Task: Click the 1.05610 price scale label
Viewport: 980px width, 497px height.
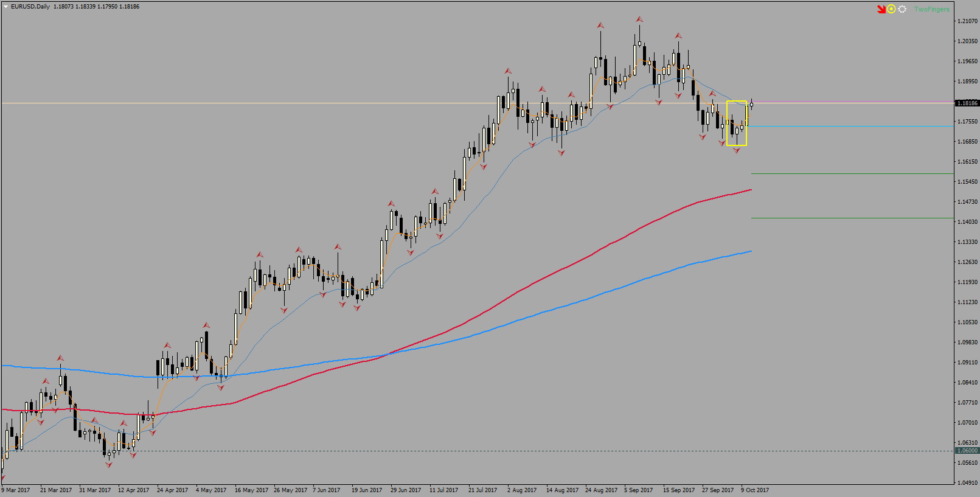Action: (968, 463)
